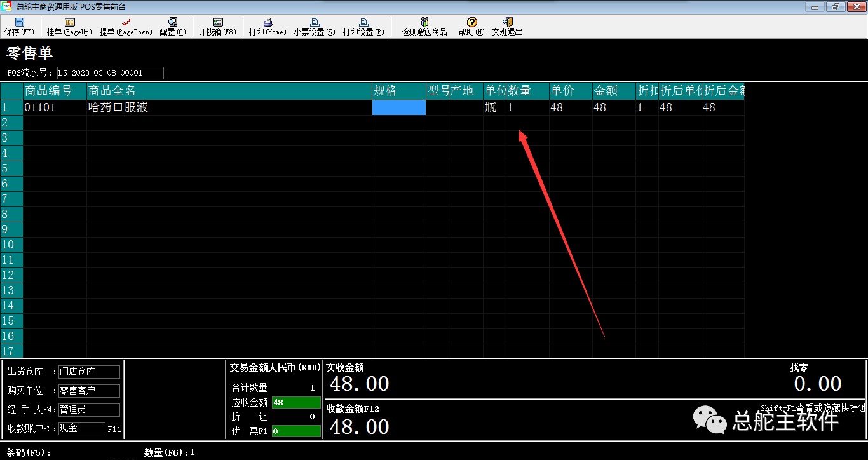
Task: Click the 产地 column header
Action: coord(466,91)
